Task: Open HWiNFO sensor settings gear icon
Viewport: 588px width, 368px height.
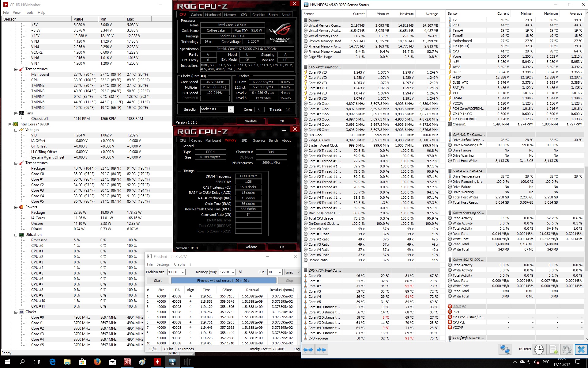Action: (567, 350)
